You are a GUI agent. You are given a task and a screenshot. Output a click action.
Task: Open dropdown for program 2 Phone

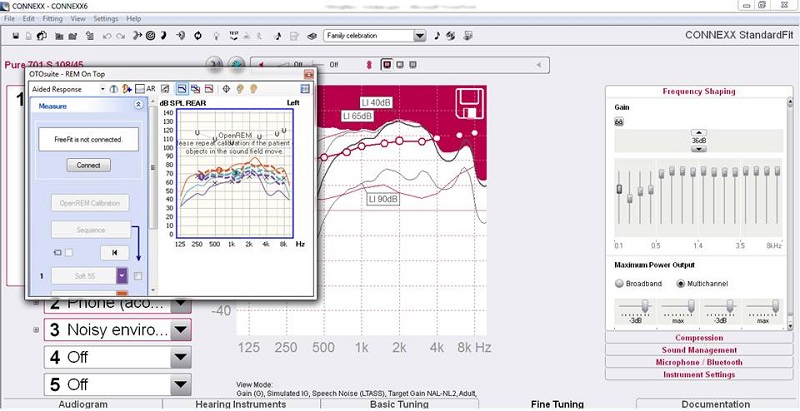(181, 304)
